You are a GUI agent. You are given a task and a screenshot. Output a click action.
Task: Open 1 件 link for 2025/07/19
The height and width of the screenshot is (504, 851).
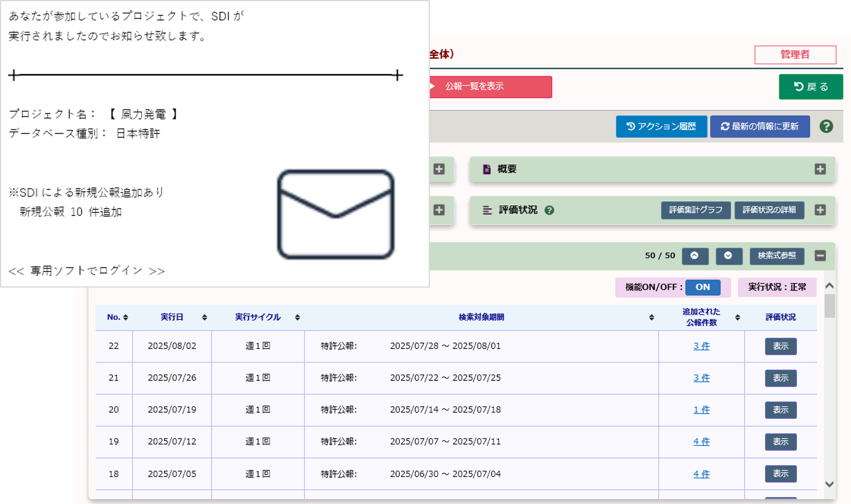(x=702, y=409)
